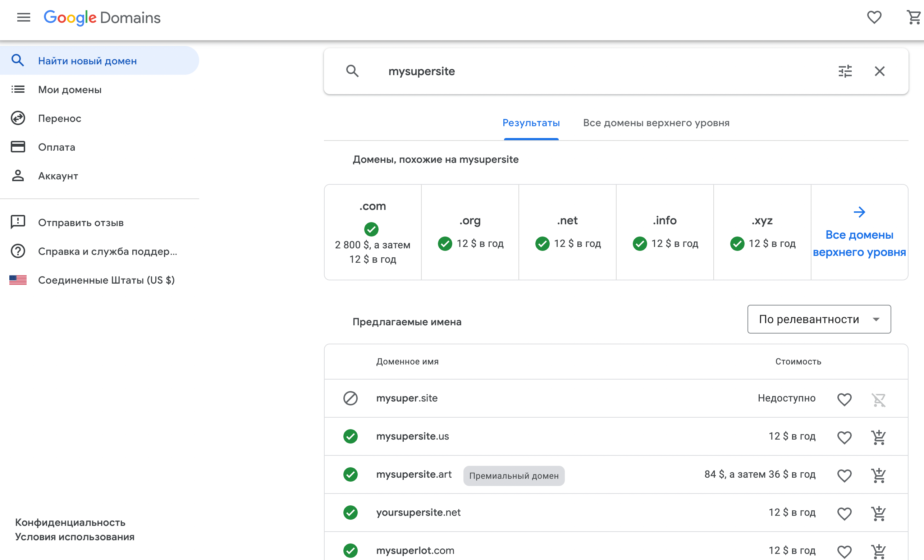The image size is (924, 560).
Task: Click the favorites (heart) icon for mysupersite.us
Action: 845,437
